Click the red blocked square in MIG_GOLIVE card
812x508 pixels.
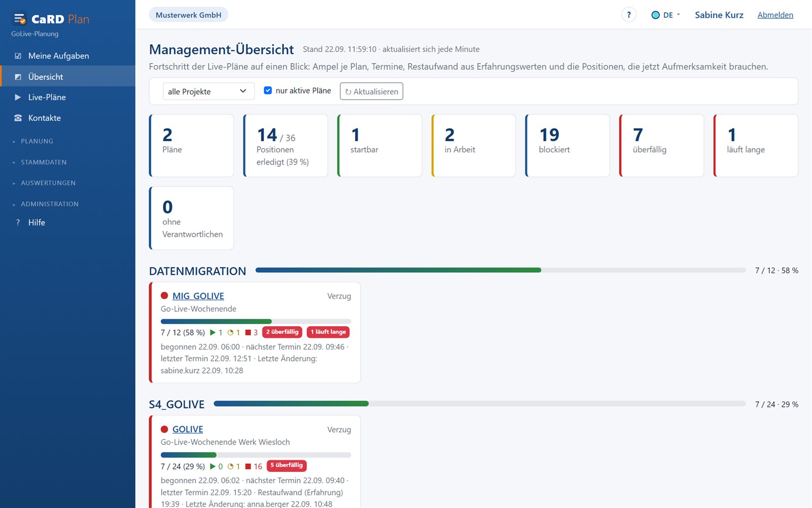pyautogui.click(x=248, y=332)
